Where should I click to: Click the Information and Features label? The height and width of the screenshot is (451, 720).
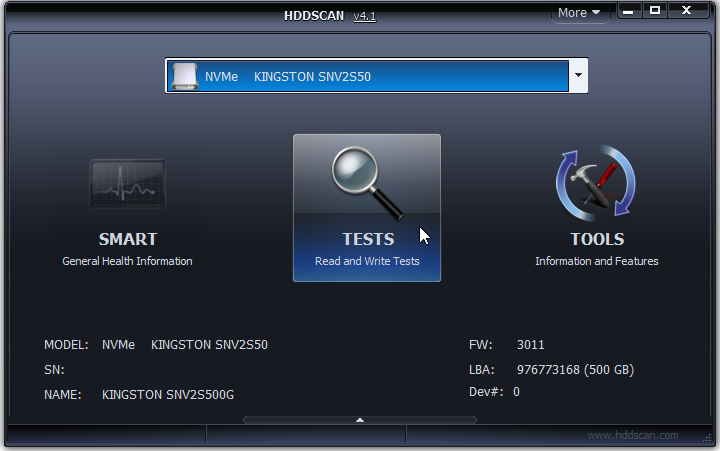(x=596, y=261)
